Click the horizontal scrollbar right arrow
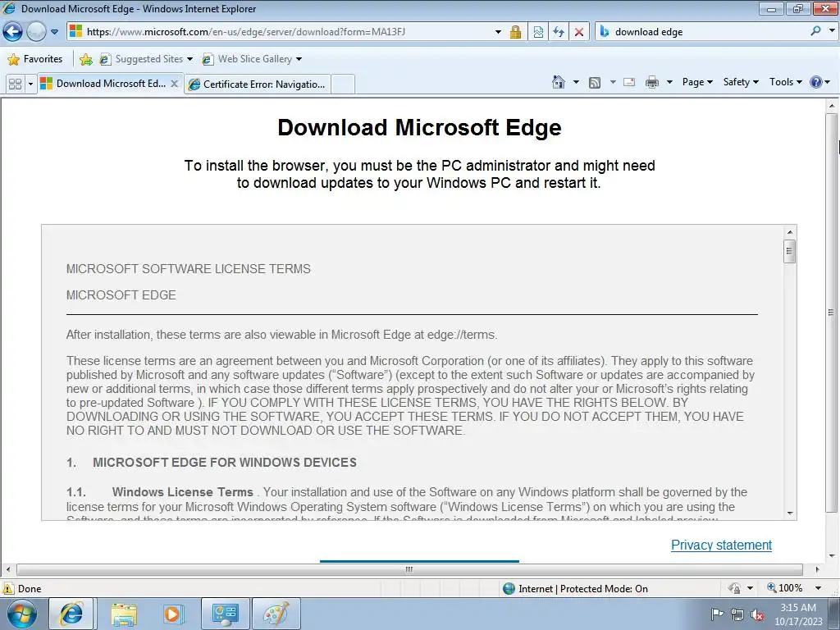This screenshot has height=630, width=840. click(x=818, y=569)
